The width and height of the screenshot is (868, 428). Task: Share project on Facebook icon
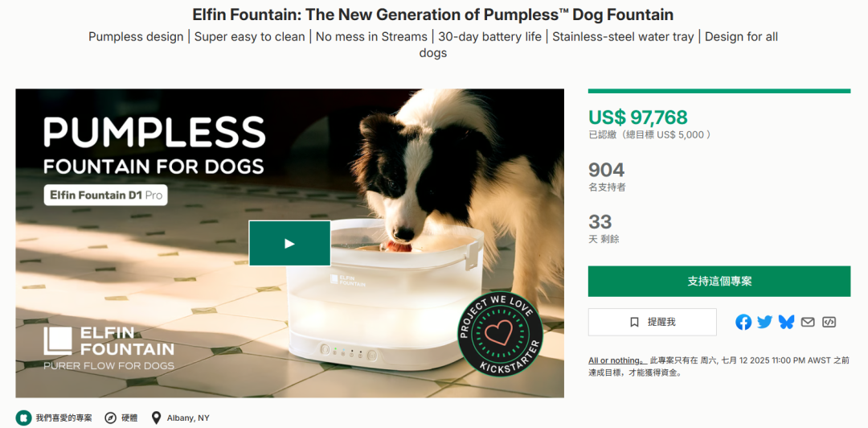click(743, 322)
